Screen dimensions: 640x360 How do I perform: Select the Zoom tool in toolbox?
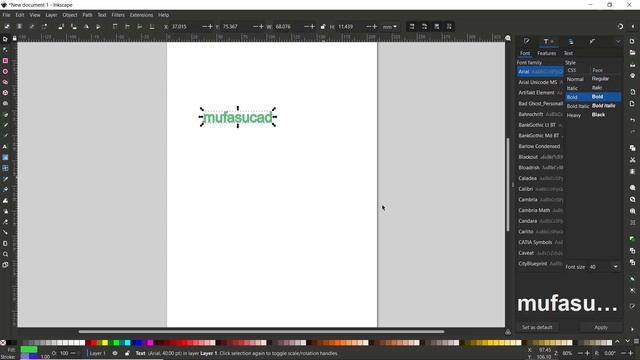pyautogui.click(x=5, y=254)
